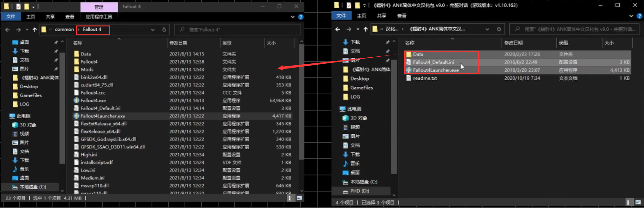Open address history dropdown in ANK window

(x=487, y=29)
